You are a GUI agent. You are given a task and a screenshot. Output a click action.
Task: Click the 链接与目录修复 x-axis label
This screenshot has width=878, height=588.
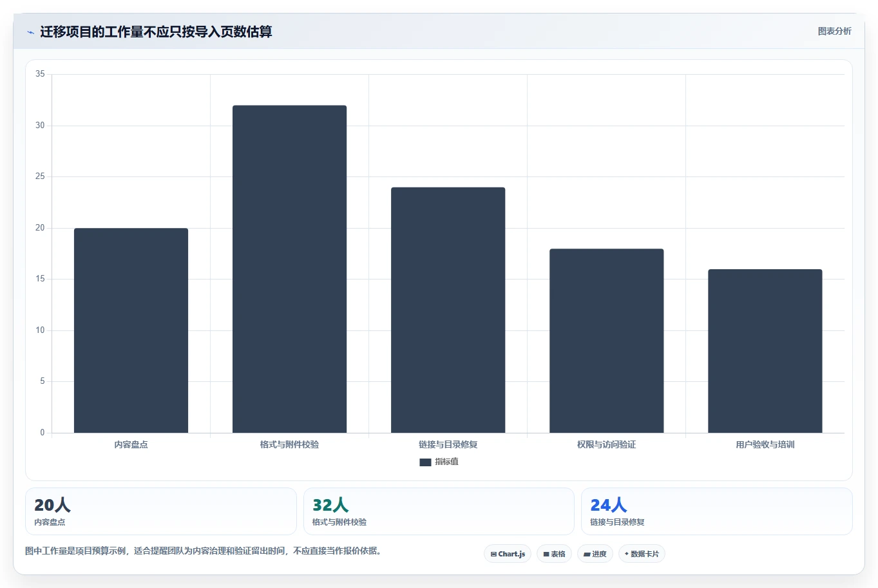coord(448,444)
